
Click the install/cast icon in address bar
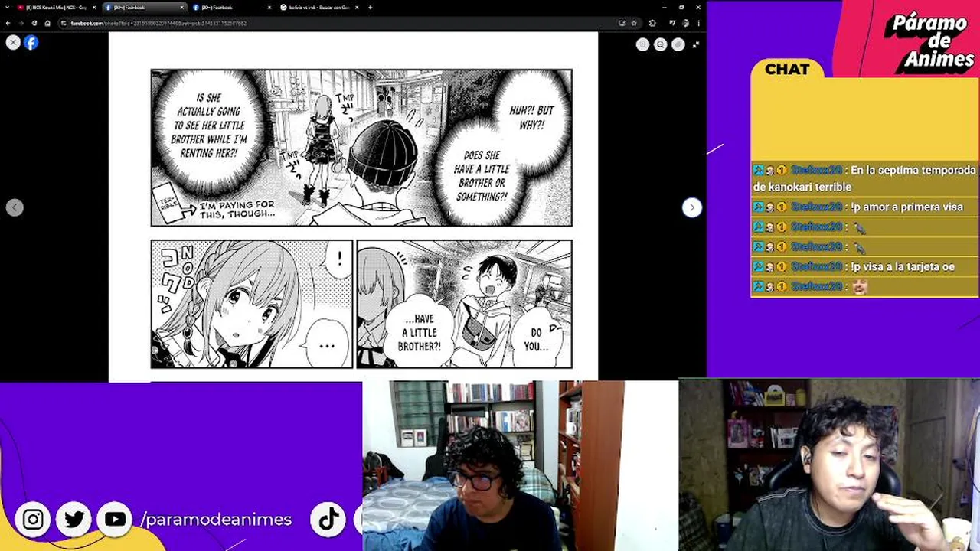(621, 23)
